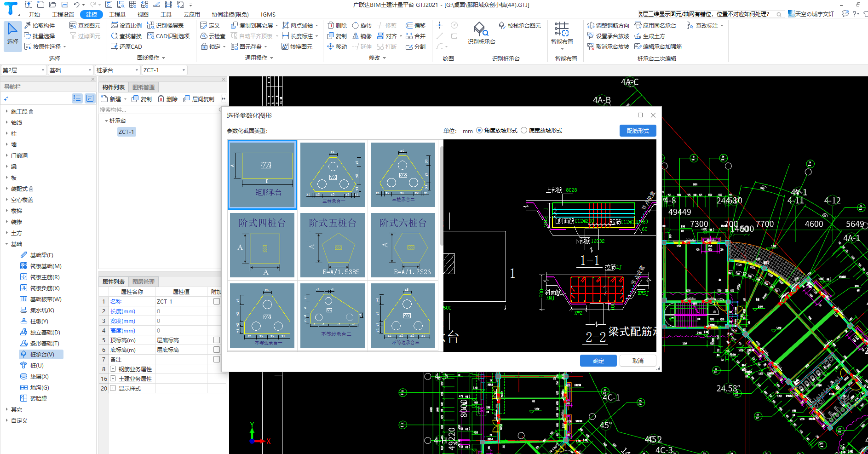Open the ZCT-1 component dropdown
868x454 pixels.
[164, 70]
